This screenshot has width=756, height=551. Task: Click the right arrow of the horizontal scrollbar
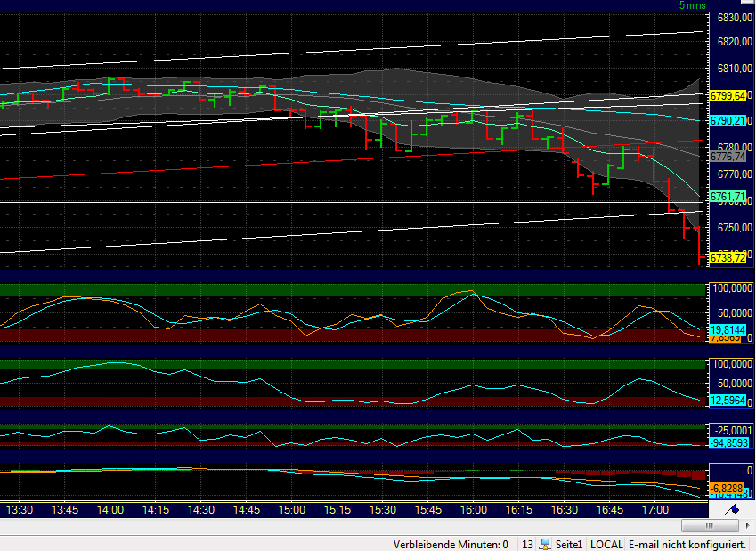click(x=749, y=525)
